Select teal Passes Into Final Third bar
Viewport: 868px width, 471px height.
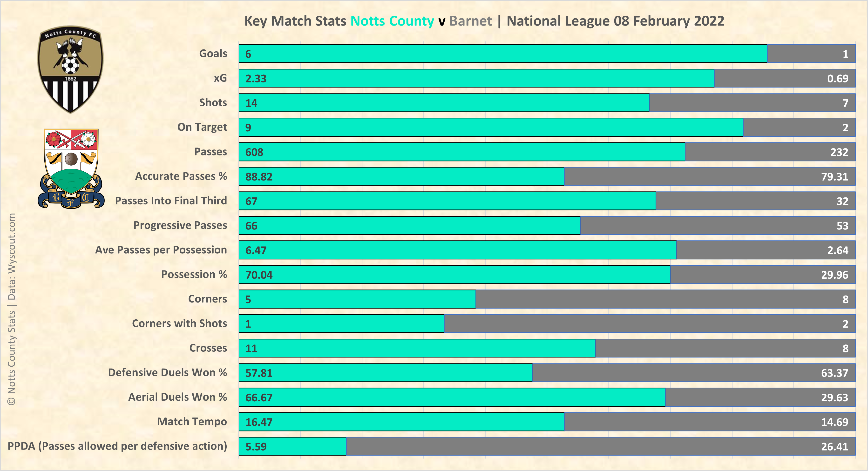(447, 201)
